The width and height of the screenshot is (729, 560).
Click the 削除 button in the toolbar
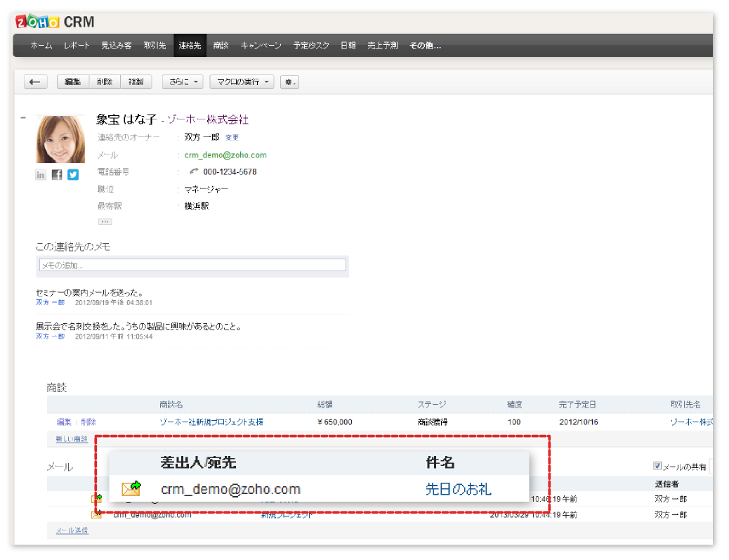pos(105,82)
